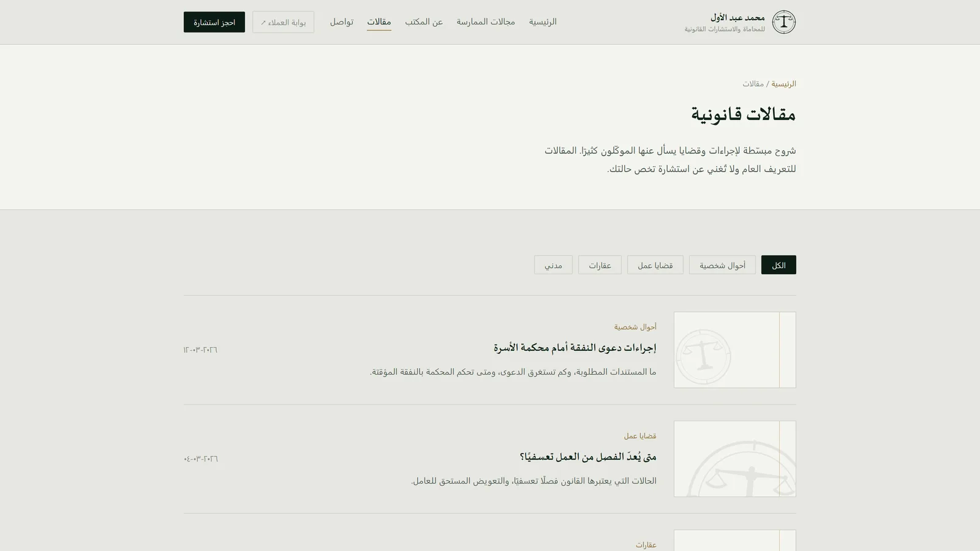The height and width of the screenshot is (551, 980).
Task: Click the date ٠٤-٠٣-٢٠٢٦ of الفصل article
Action: pos(200,459)
